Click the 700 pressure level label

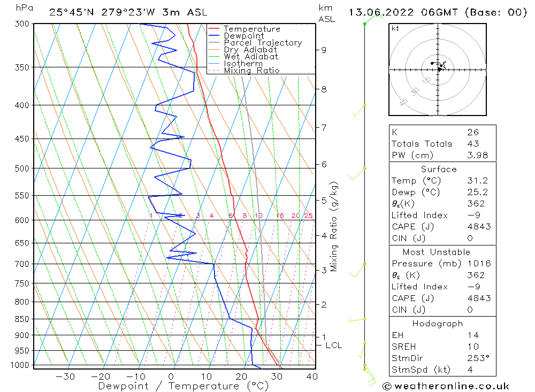22,264
